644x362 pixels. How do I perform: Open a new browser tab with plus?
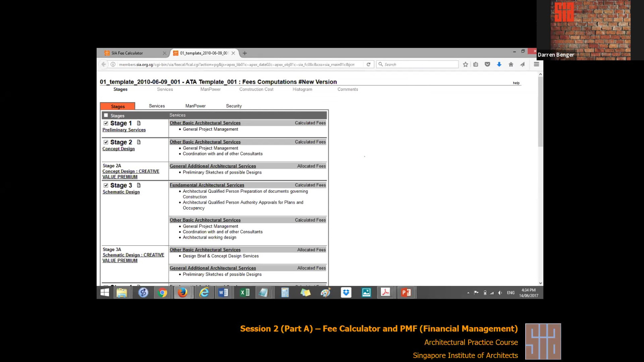click(245, 53)
